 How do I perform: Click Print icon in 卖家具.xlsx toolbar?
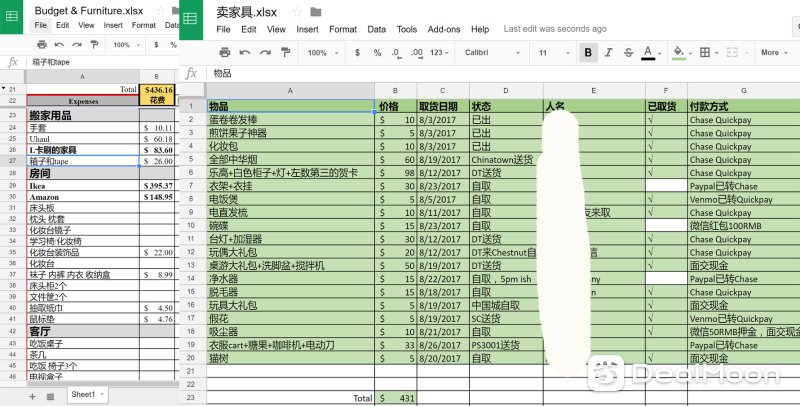click(x=224, y=53)
